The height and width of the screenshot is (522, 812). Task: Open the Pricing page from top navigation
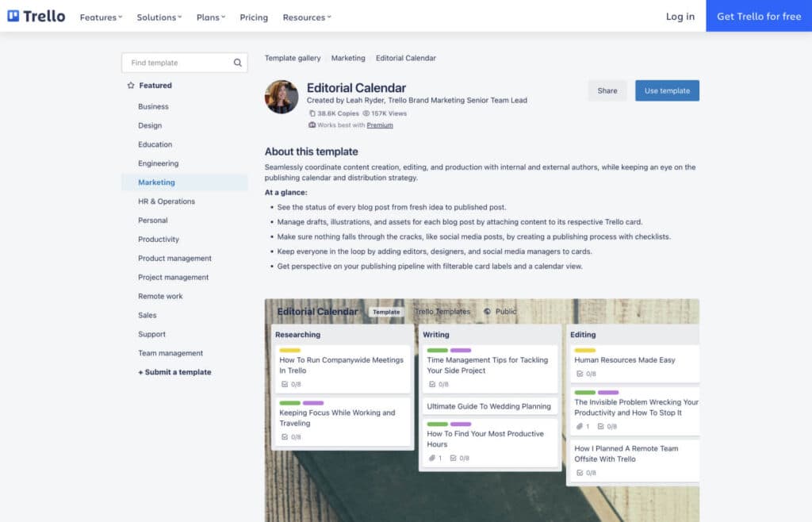pyautogui.click(x=254, y=17)
